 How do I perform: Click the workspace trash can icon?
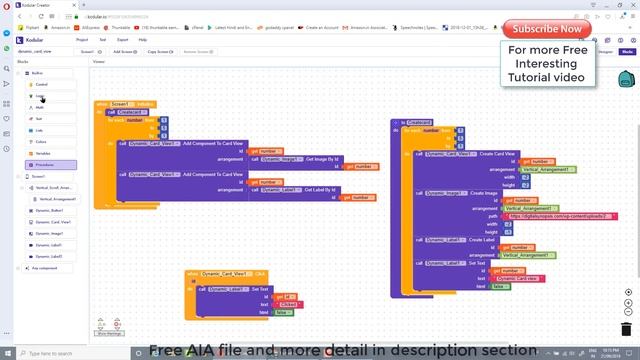click(x=626, y=329)
